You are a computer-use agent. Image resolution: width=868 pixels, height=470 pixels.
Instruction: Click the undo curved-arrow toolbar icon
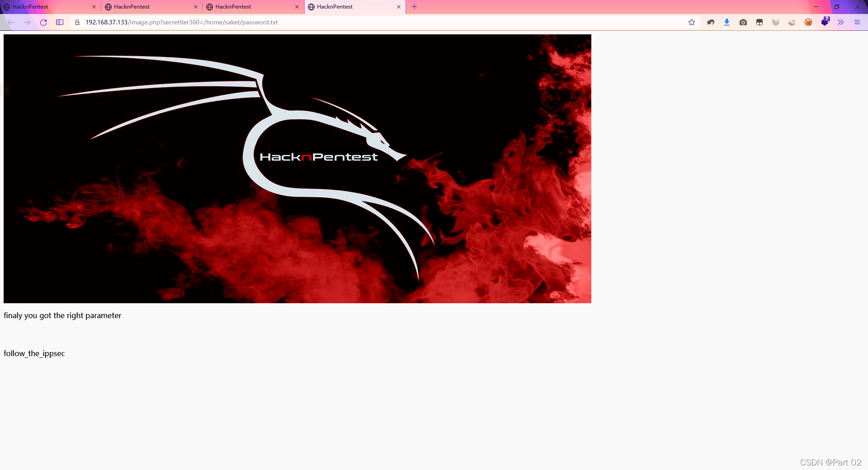(711, 22)
